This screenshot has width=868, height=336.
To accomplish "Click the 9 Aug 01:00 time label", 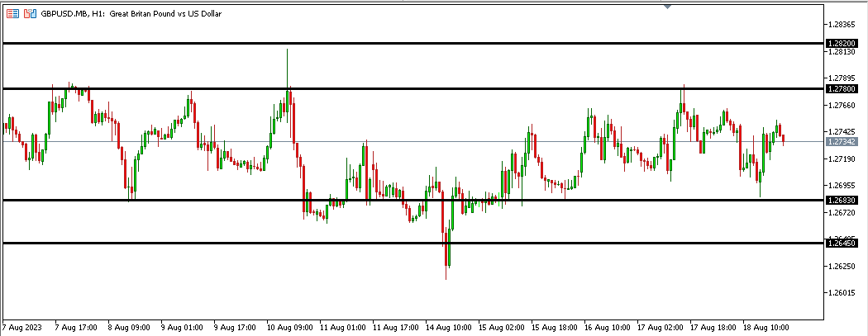I will 182,327.
